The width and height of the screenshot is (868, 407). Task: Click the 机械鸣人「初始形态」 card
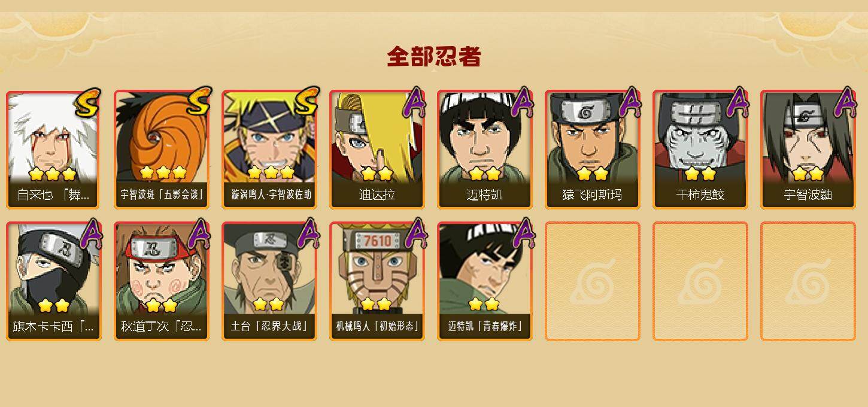377,281
